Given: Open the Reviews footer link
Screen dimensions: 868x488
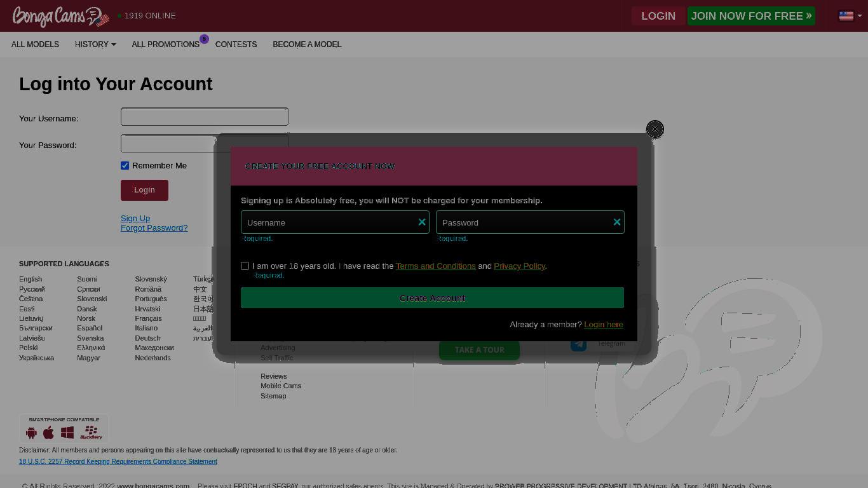Looking at the screenshot, I should pyautogui.click(x=273, y=376).
